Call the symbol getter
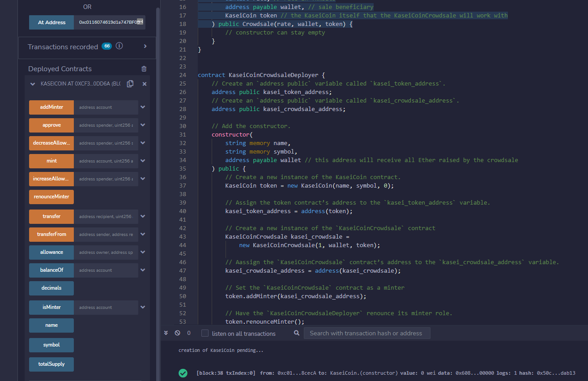The image size is (588, 381). click(51, 345)
